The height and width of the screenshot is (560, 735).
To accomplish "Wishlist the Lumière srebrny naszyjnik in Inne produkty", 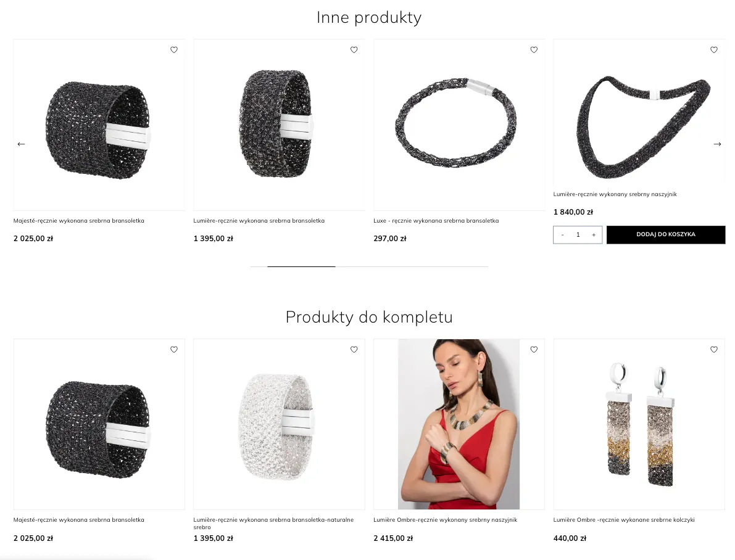I will click(714, 50).
